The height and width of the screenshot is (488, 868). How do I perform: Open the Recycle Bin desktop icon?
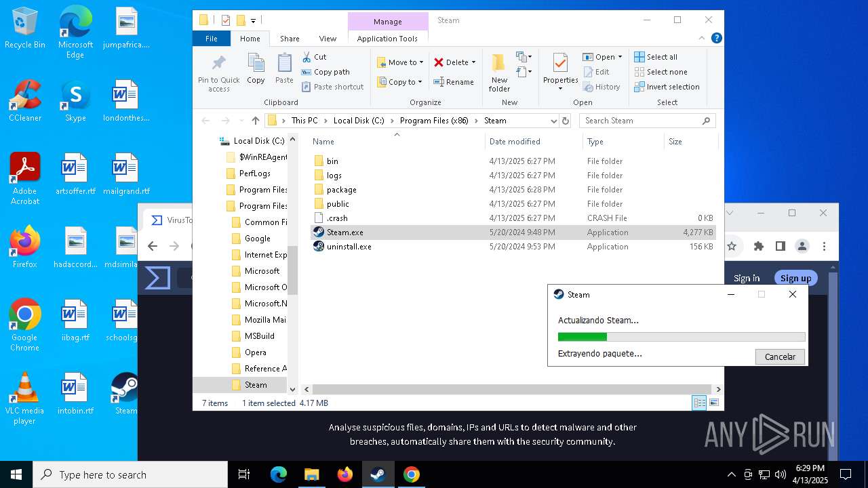coord(25,28)
